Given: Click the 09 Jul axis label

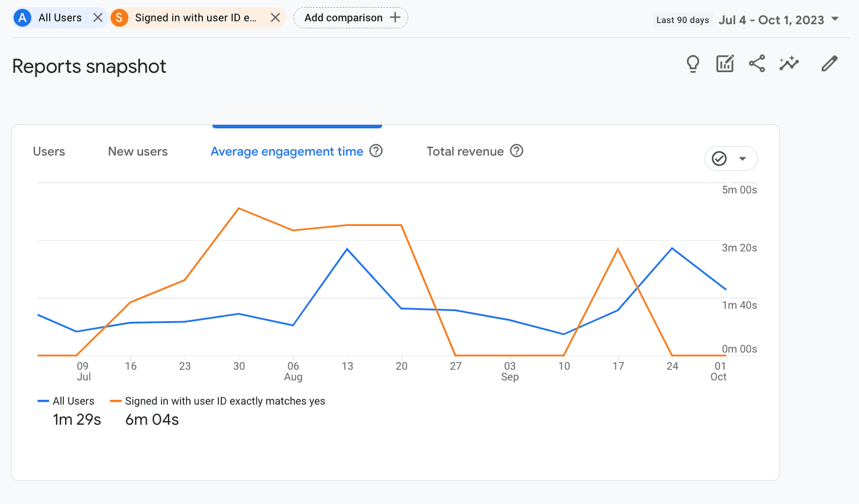Looking at the screenshot, I should coord(83,371).
